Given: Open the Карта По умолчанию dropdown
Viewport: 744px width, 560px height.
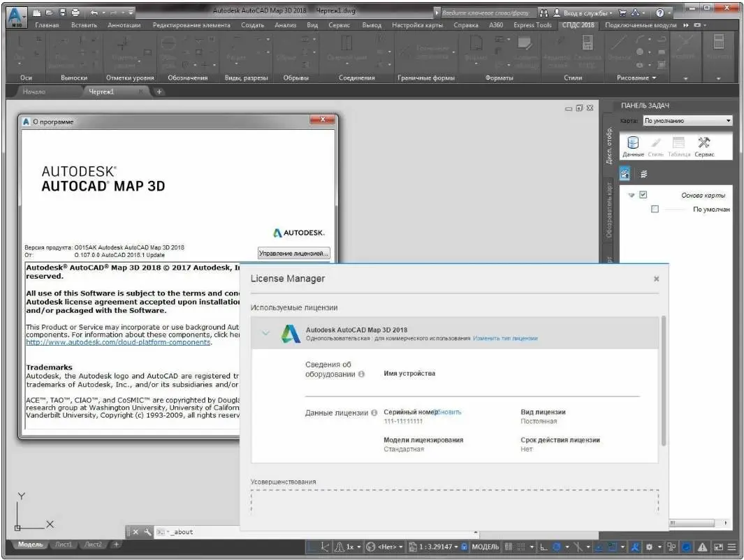Looking at the screenshot, I should (687, 121).
